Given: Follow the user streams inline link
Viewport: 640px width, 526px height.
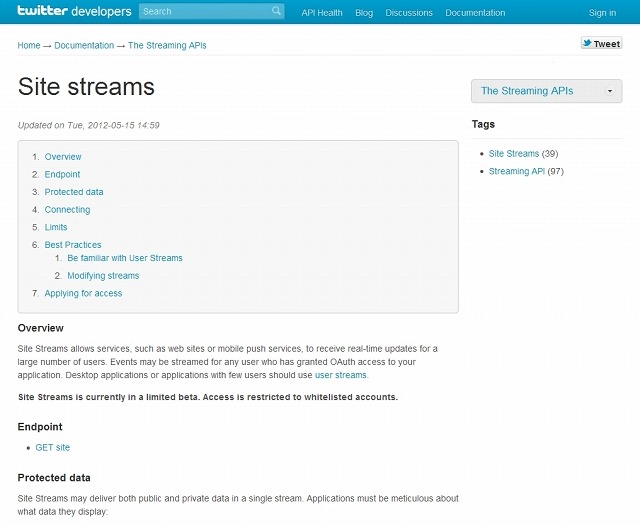Looking at the screenshot, I should pyautogui.click(x=341, y=375).
